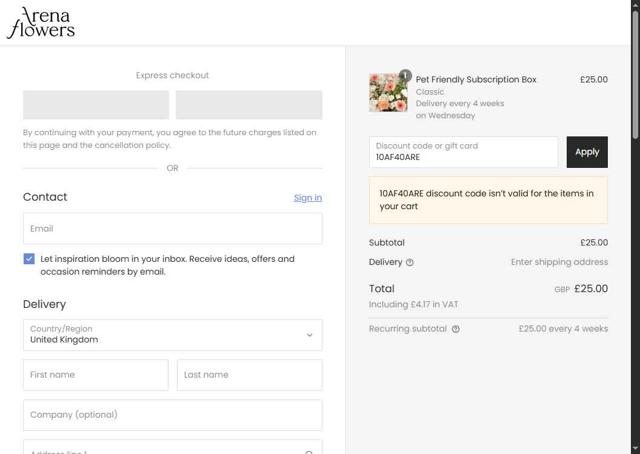Focus the Email input field
The width and height of the screenshot is (640, 454).
point(173,229)
